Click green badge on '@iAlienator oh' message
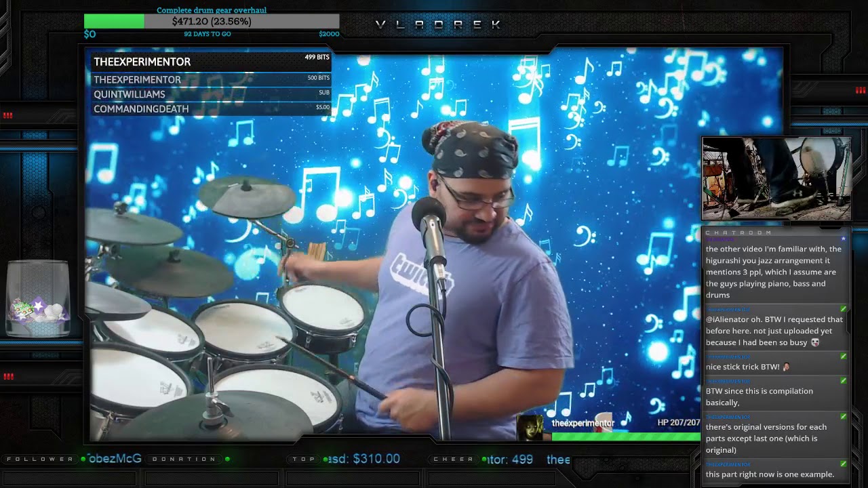 pos(843,309)
